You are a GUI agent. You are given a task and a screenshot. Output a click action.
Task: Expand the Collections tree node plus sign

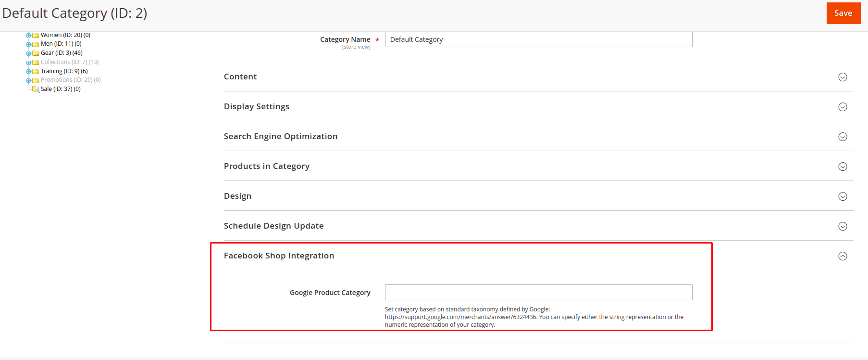(28, 63)
